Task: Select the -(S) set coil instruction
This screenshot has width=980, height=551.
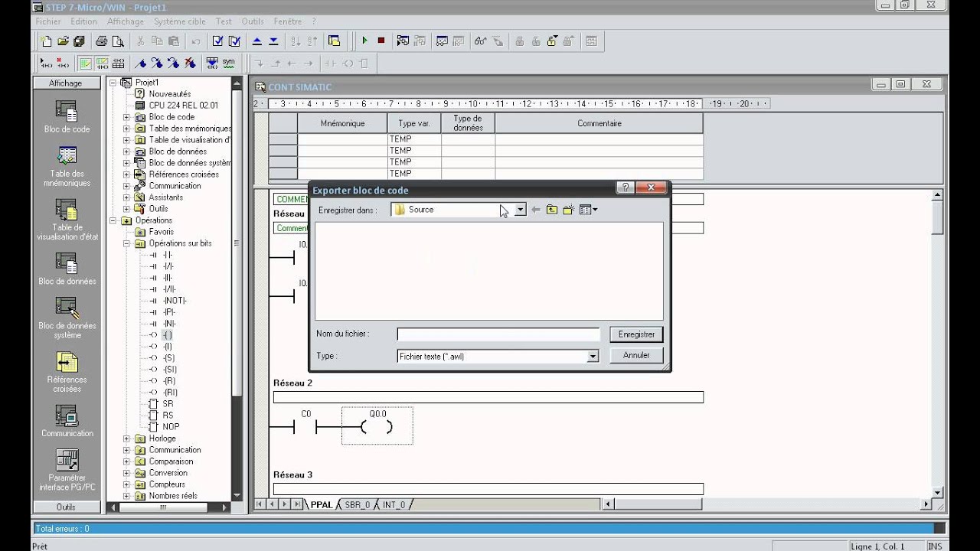Action: point(168,358)
